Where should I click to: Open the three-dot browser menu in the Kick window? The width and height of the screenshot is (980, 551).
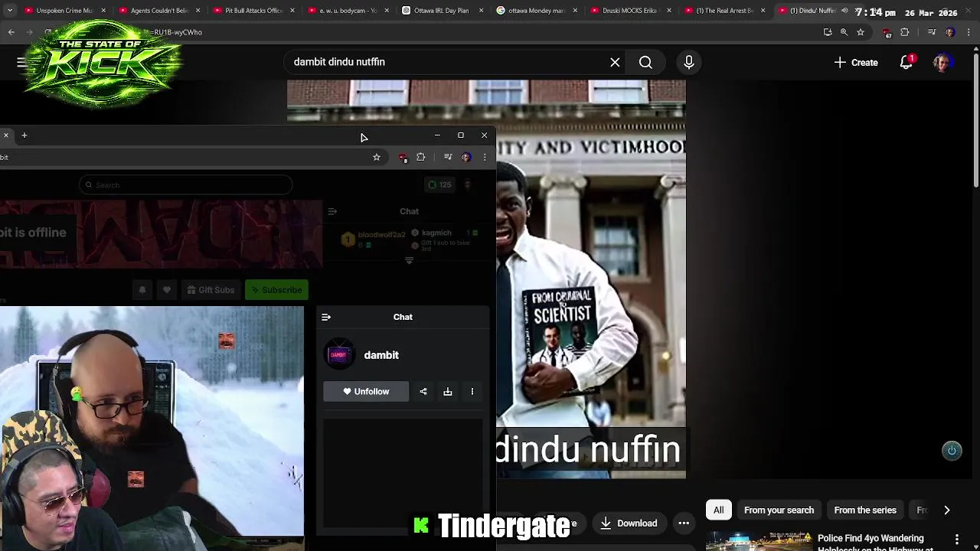click(484, 157)
